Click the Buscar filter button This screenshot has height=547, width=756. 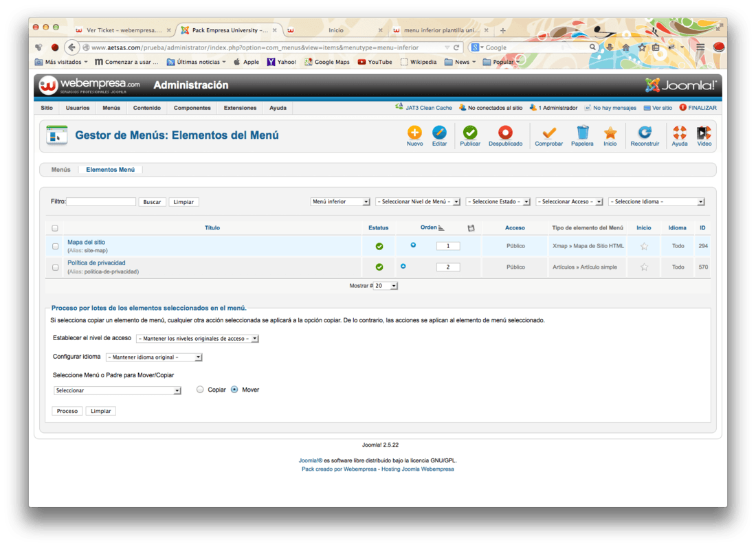(x=152, y=202)
